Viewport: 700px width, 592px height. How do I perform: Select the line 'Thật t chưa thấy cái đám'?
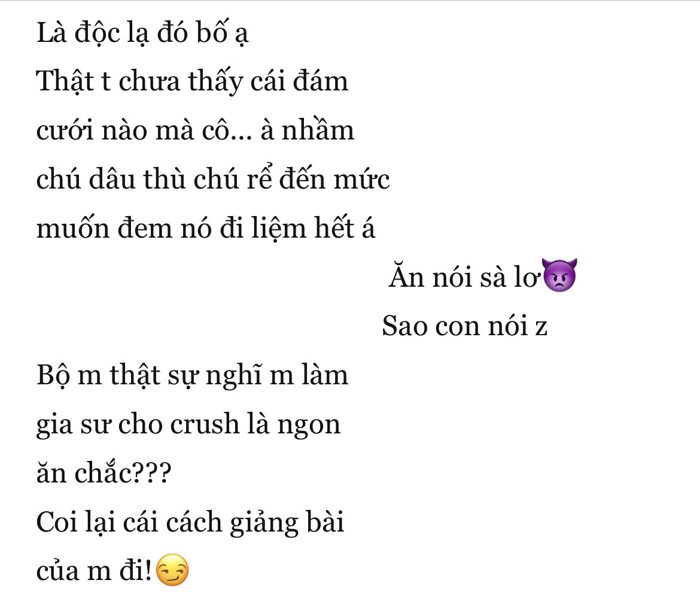pyautogui.click(x=192, y=82)
